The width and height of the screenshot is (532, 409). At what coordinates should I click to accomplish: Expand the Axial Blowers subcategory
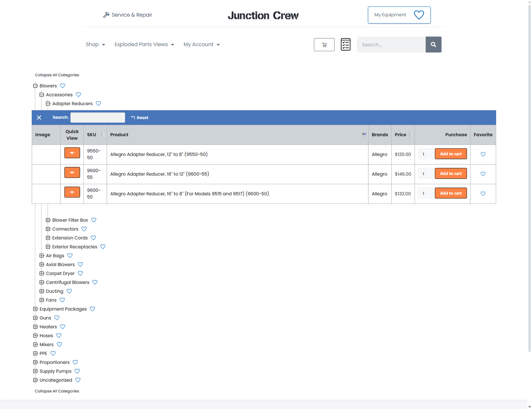point(42,265)
